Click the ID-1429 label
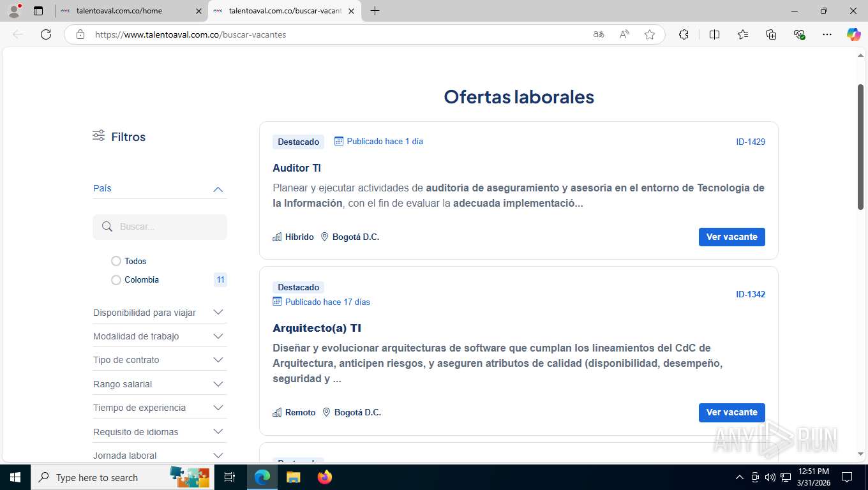The height and width of the screenshot is (490, 868). 751,142
